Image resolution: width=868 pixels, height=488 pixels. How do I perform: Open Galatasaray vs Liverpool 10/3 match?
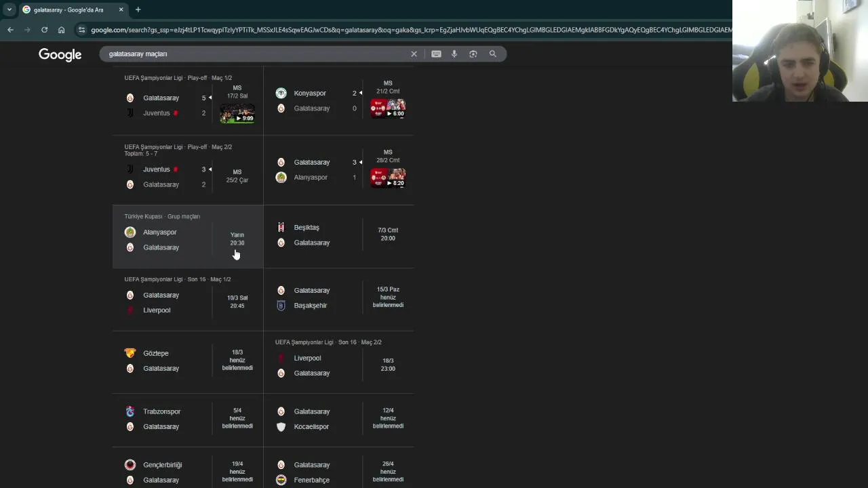click(x=188, y=299)
